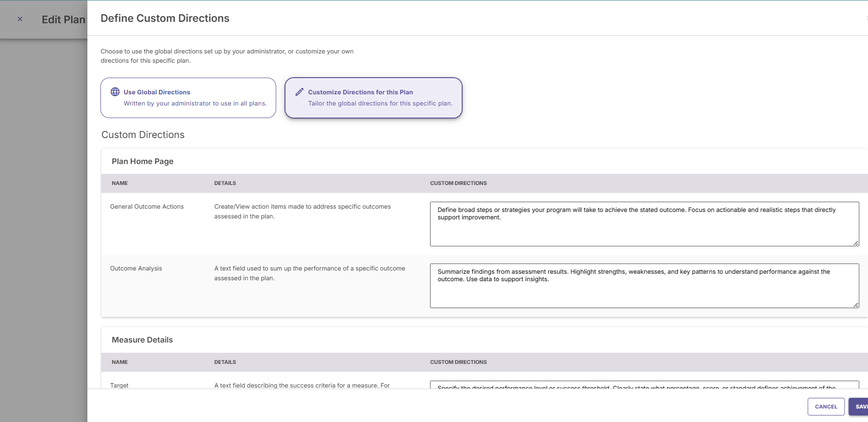Click the CANCEL button
The height and width of the screenshot is (422, 868).
point(826,406)
